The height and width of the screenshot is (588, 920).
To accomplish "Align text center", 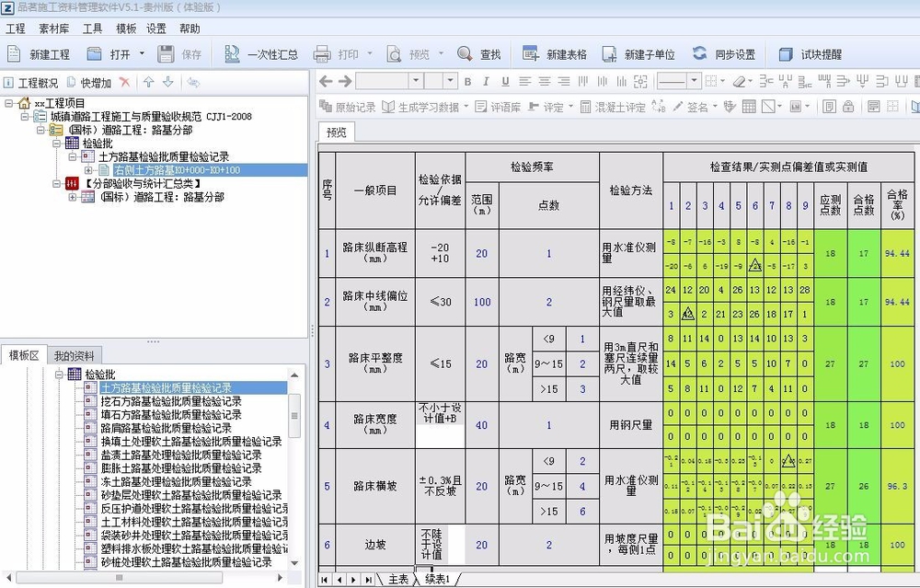I will pos(544,82).
